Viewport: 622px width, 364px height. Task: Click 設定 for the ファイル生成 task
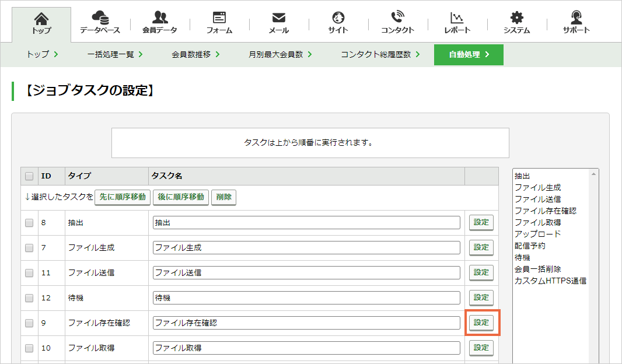[x=481, y=247]
